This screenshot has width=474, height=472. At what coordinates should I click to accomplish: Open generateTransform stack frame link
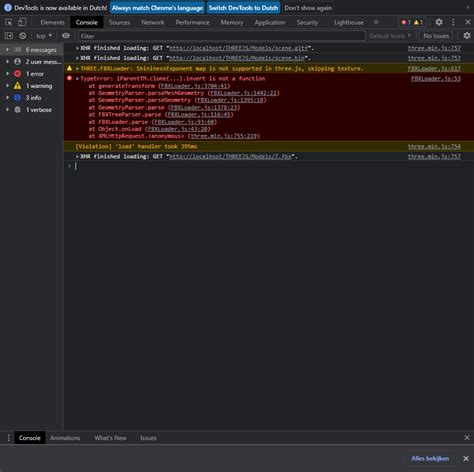pyautogui.click(x=194, y=86)
